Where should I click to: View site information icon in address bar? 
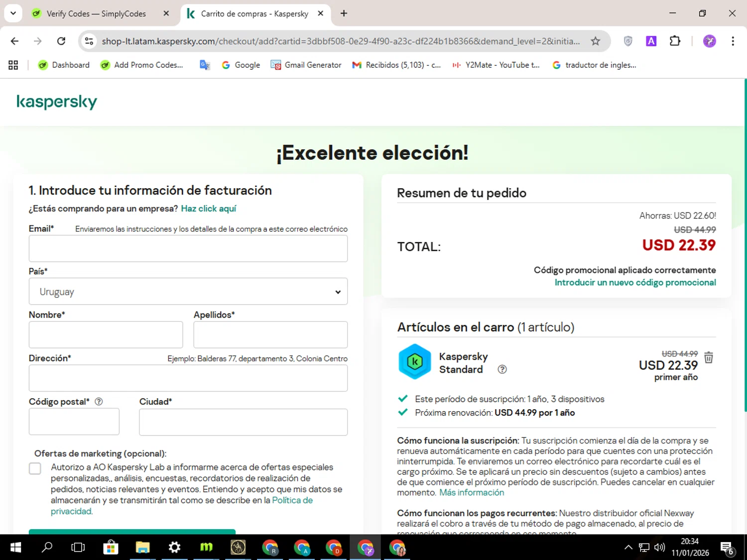[89, 41]
